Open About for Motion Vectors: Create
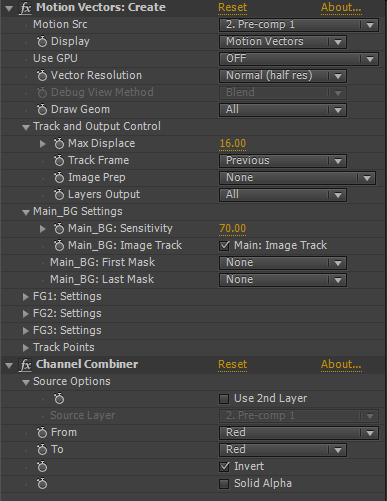Image resolution: width=387 pixels, height=501 pixels. coord(341,8)
